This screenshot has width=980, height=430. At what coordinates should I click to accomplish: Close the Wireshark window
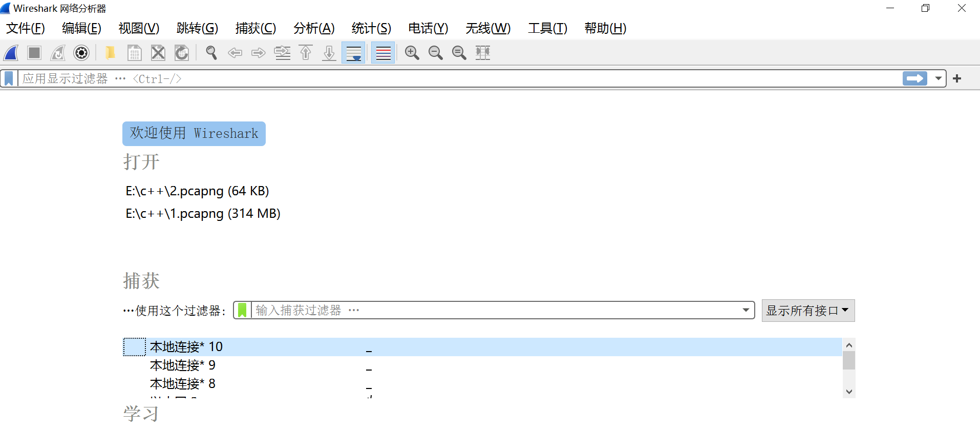[962, 8]
